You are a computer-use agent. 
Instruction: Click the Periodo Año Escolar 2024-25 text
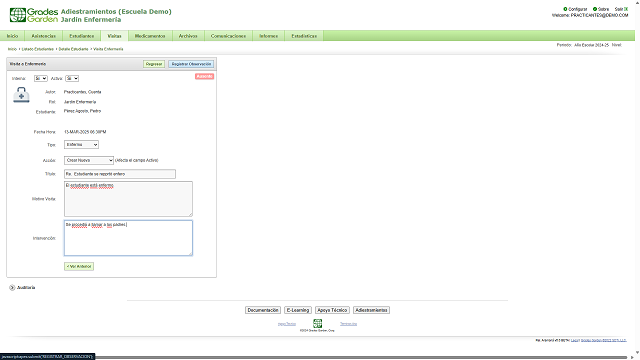(582, 45)
